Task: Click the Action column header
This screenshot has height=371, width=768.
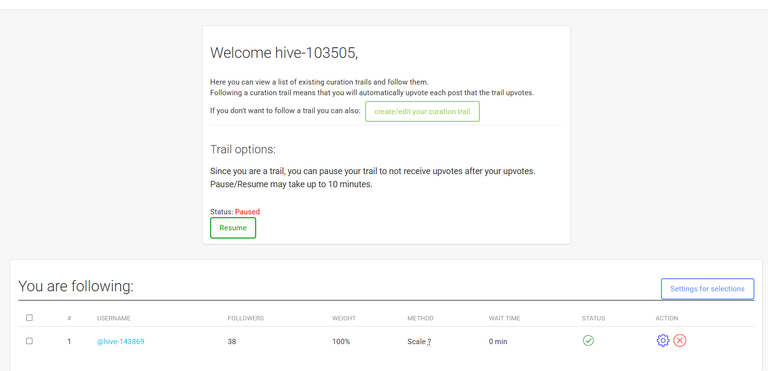Action: click(x=667, y=318)
